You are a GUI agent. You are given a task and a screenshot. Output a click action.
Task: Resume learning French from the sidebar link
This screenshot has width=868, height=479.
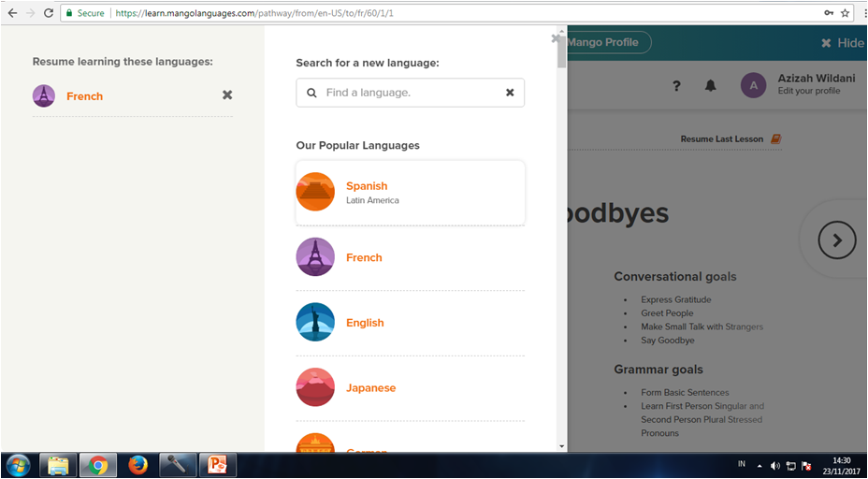(x=85, y=96)
